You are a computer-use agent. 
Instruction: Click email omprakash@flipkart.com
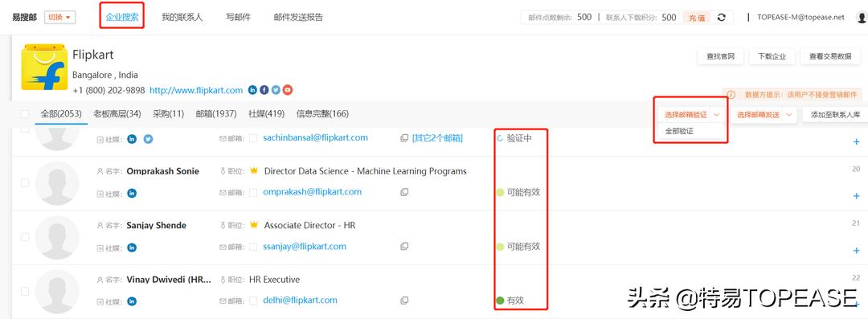pos(312,191)
